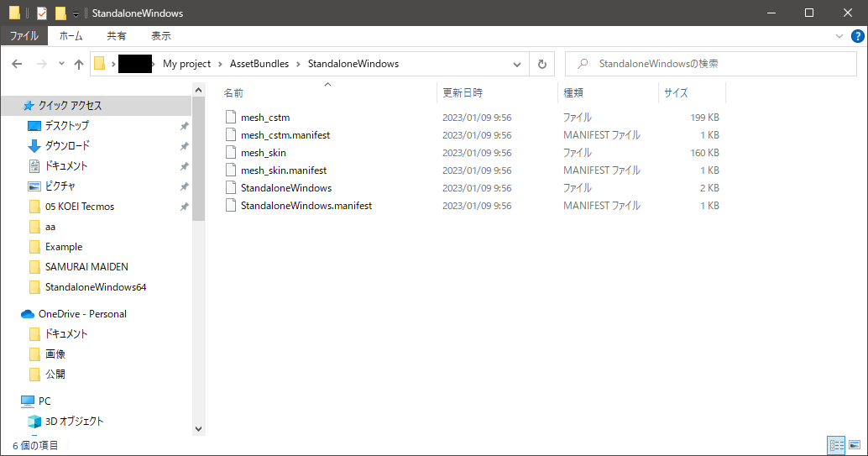Unpin デスクトップ using its pin icon
Screen dimensions: 868x456
[x=185, y=126]
